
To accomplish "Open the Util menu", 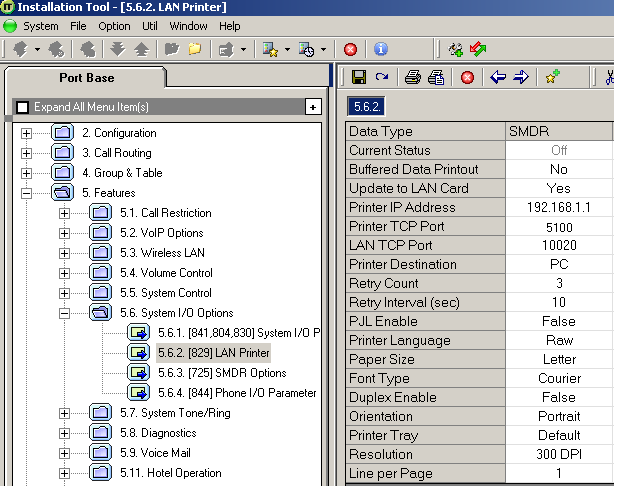I will (149, 26).
